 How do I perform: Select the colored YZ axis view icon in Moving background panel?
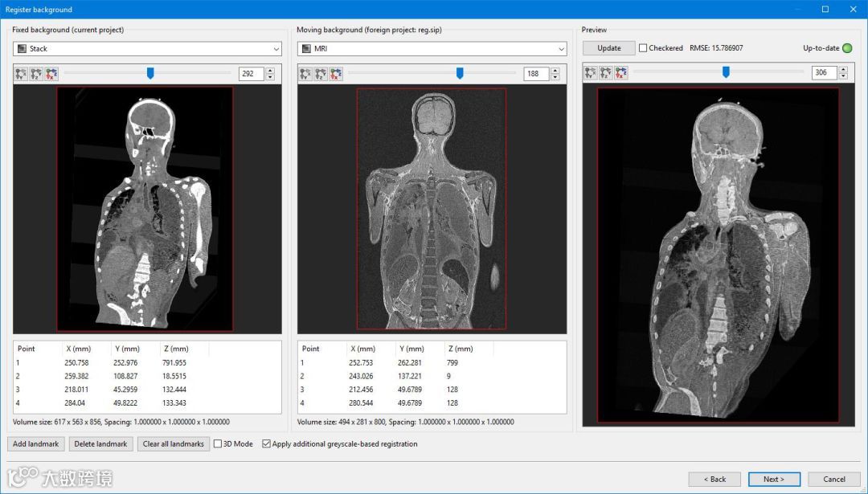(336, 74)
